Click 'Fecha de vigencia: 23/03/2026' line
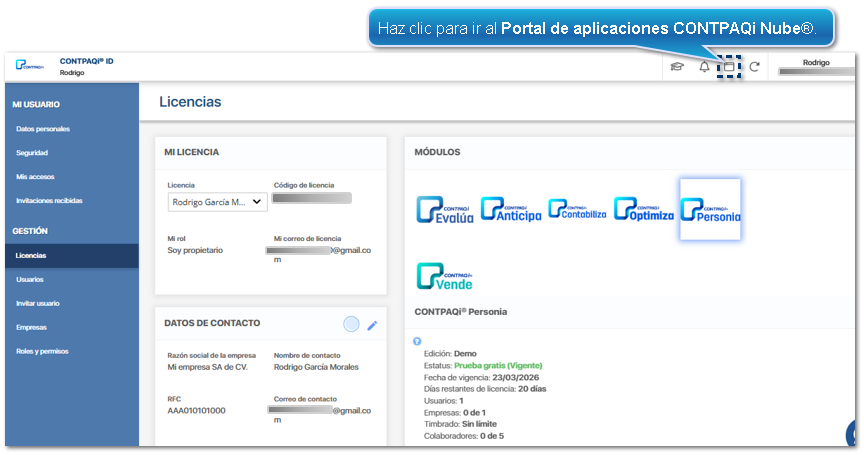 [x=482, y=377]
